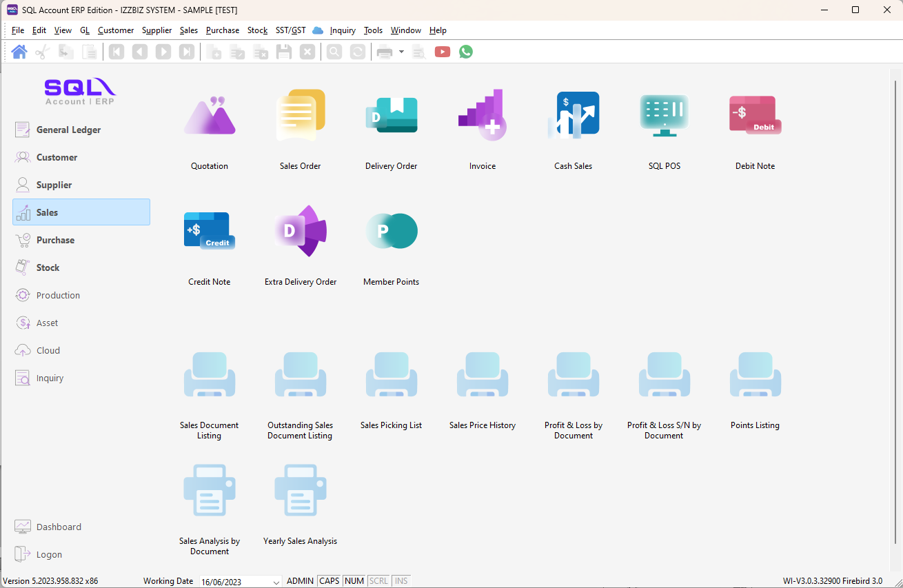Select Purchase in sidebar
Viewport: 903px width, 588px height.
(x=81, y=240)
